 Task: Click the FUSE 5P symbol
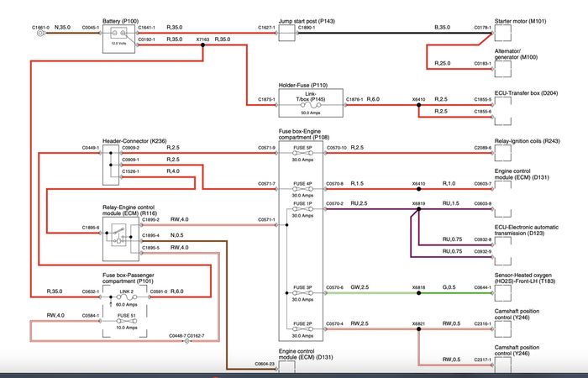pos(302,153)
